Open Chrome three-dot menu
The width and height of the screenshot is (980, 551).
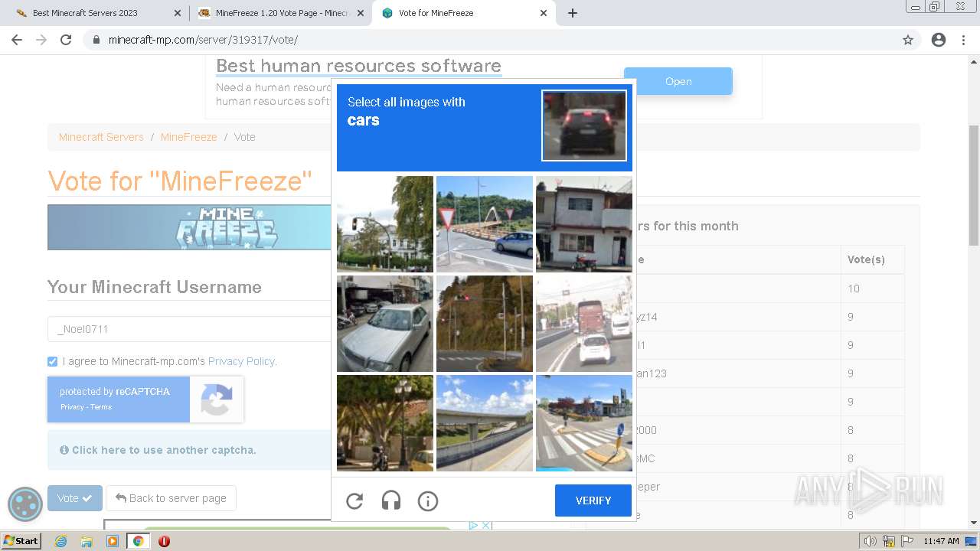964,40
